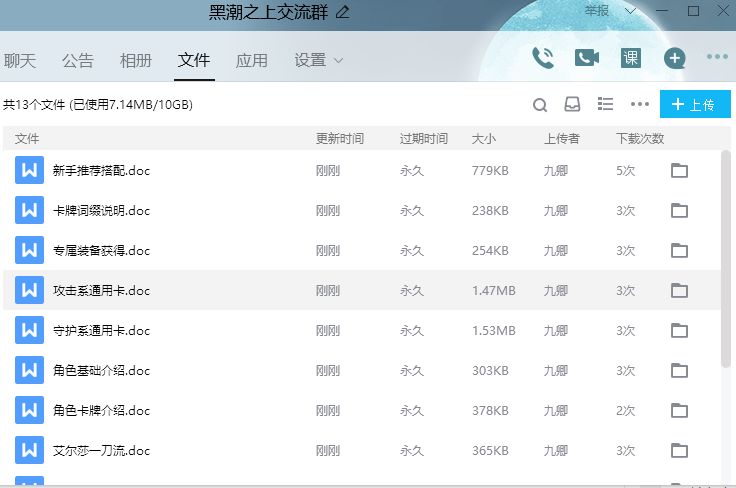Click the 共13个文件 storage usage text
Screen dimensions: 736x488
[98, 104]
